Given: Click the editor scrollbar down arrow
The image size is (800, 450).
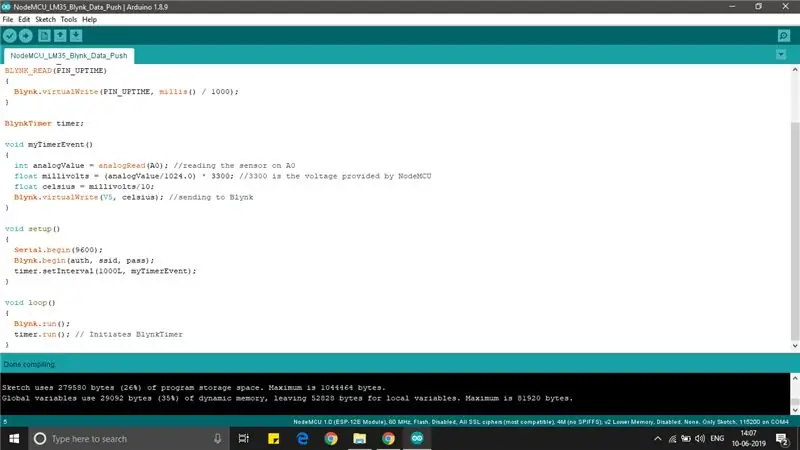Looking at the screenshot, I should tap(795, 346).
